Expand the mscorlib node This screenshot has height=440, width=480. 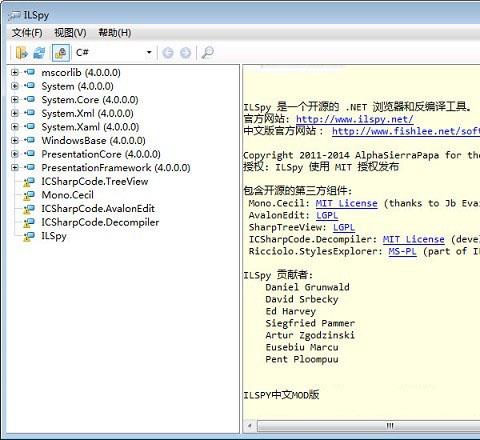coord(15,72)
